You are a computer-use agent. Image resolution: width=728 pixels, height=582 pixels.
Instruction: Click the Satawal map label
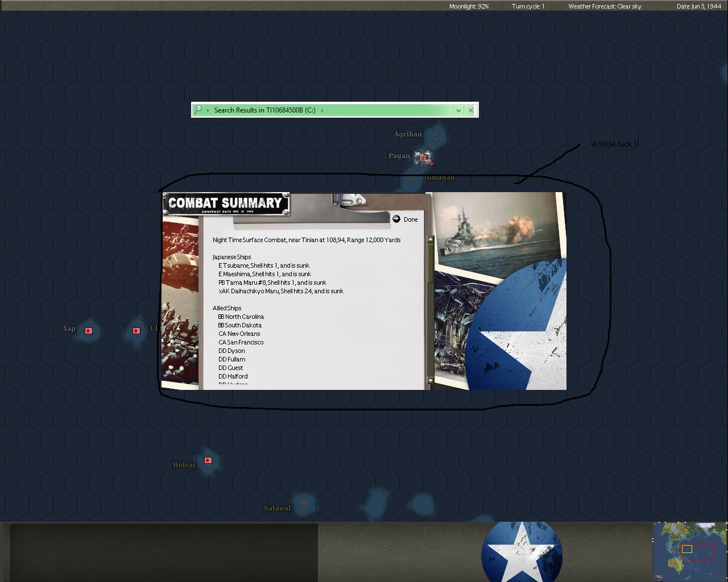coord(277,508)
